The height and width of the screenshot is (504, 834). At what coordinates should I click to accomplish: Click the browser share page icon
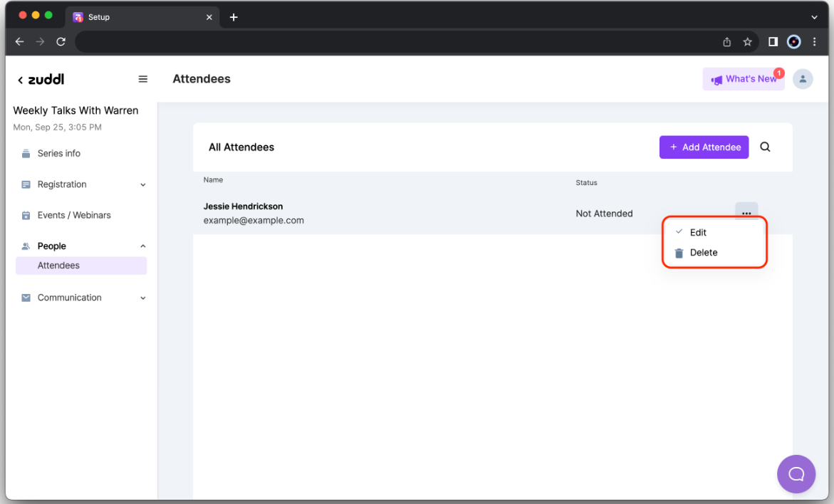click(x=726, y=42)
